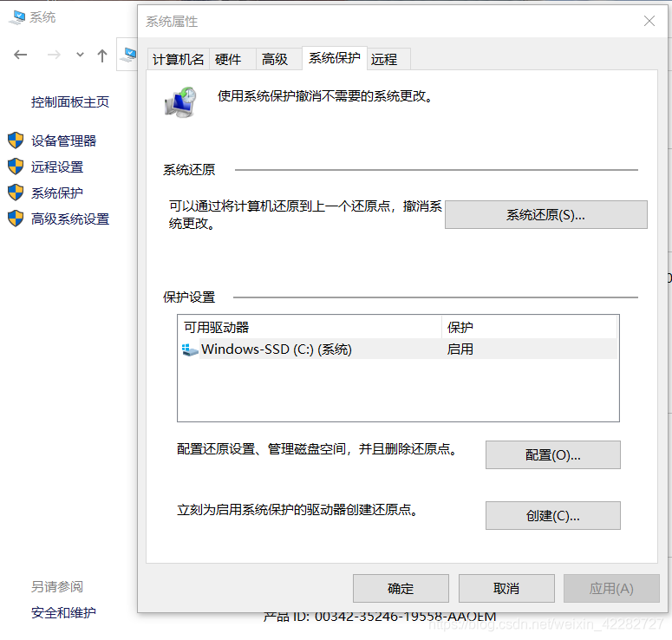Viewport: 672px width, 640px height.
Task: Cancel the dialog with 取消
Action: point(506,589)
